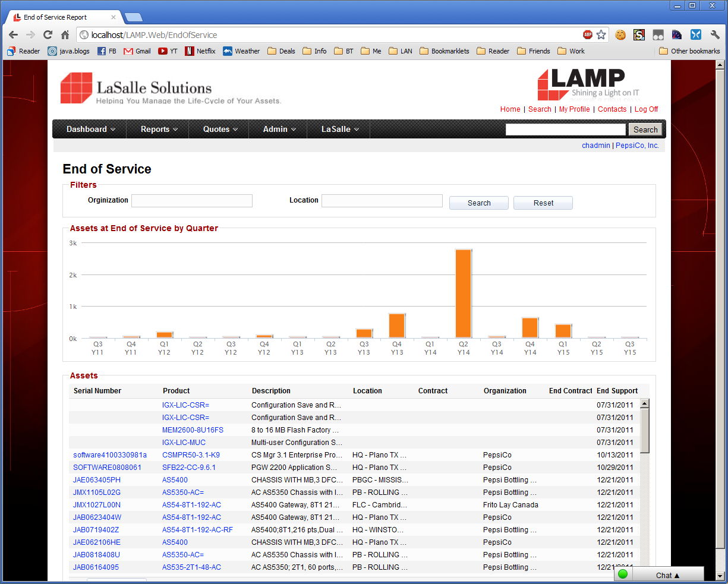The width and height of the screenshot is (728, 584).
Task: Click the browser Back arrow
Action: pyautogui.click(x=14, y=34)
